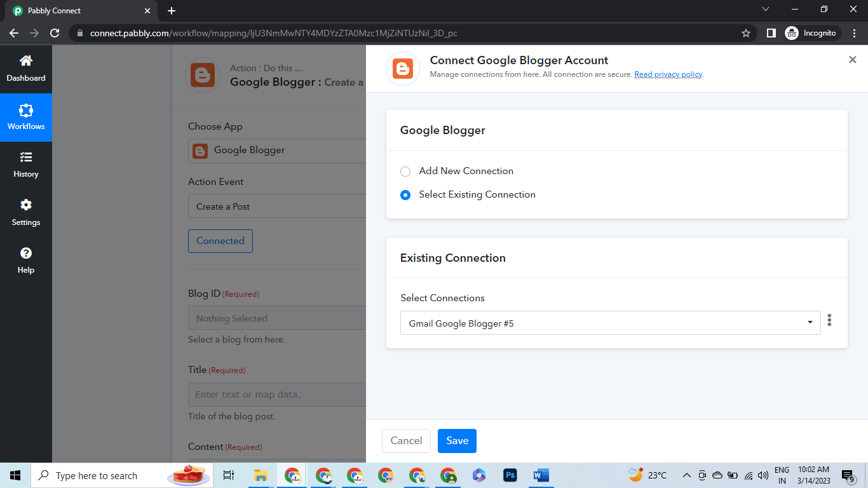Cancel the connection dialog
868x488 pixels.
(406, 441)
